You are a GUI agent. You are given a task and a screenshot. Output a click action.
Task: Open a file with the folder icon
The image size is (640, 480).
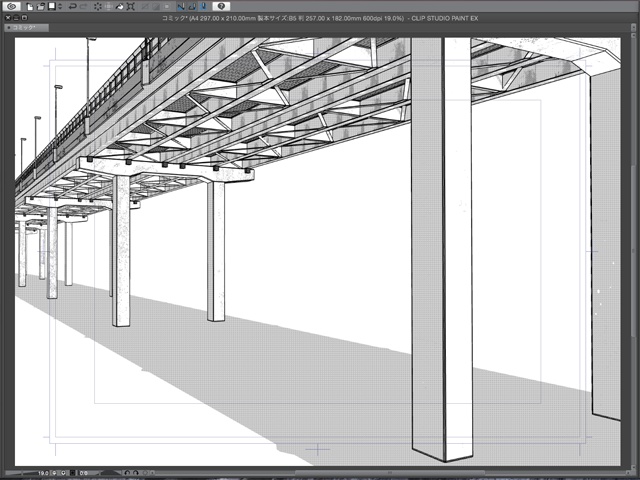(41, 7)
